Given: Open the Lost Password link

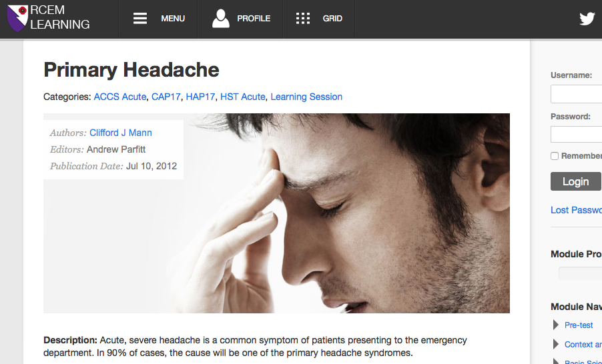Looking at the screenshot, I should tap(576, 210).
